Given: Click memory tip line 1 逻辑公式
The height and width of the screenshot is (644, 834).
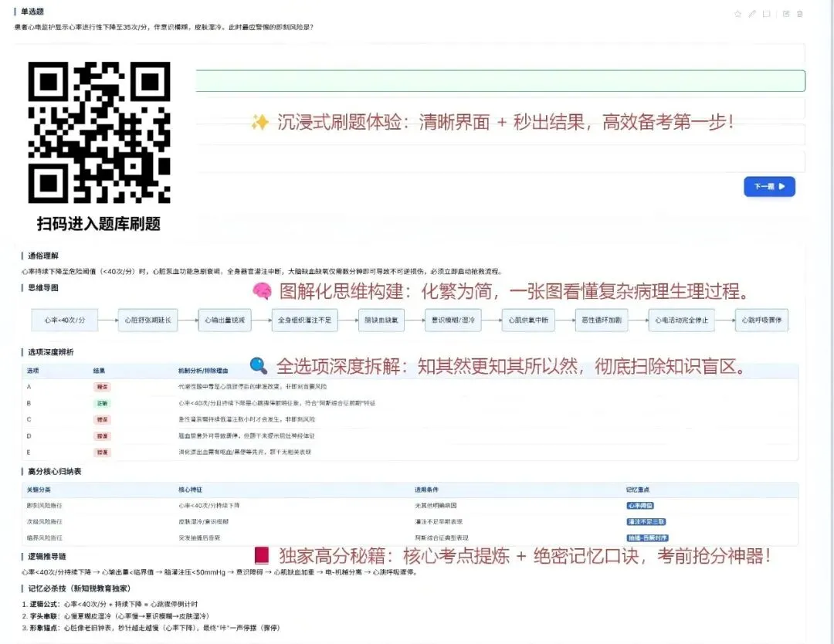Looking at the screenshot, I should (110, 604).
